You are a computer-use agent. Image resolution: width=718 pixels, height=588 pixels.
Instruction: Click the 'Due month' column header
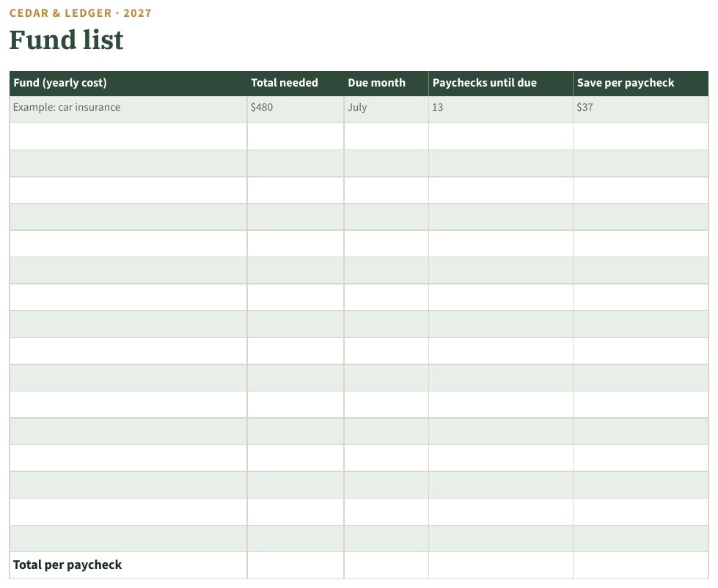(x=386, y=83)
